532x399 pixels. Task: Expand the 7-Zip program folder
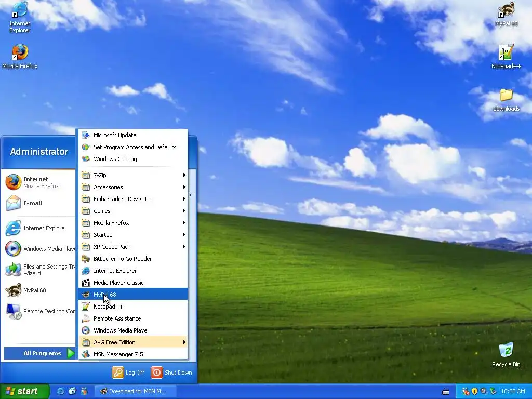pos(133,175)
